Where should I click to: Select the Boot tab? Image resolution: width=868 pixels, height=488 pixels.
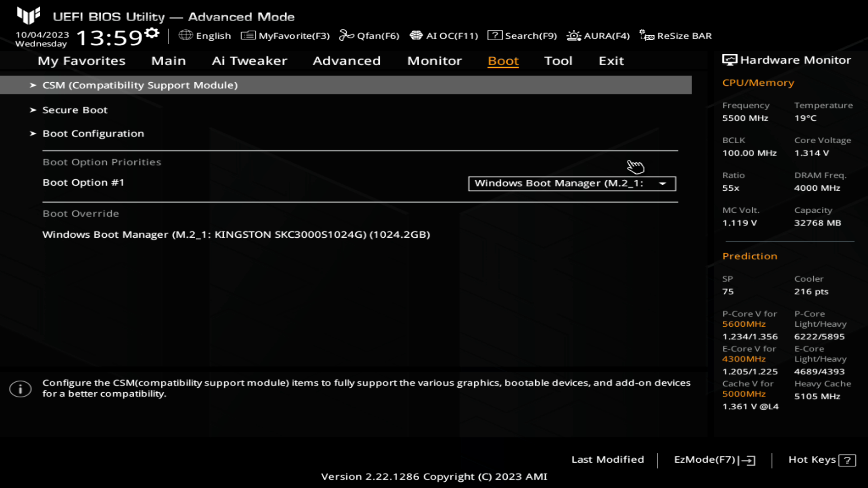(x=503, y=61)
